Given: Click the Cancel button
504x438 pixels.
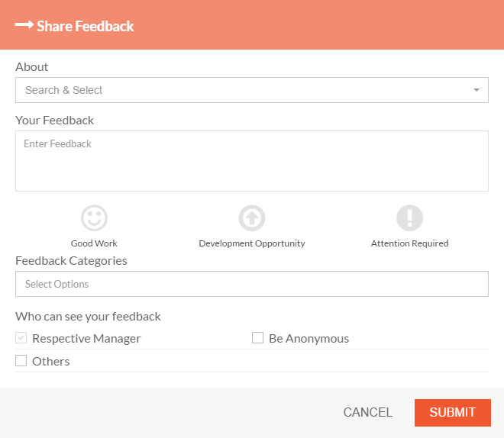Looking at the screenshot, I should click(368, 413).
